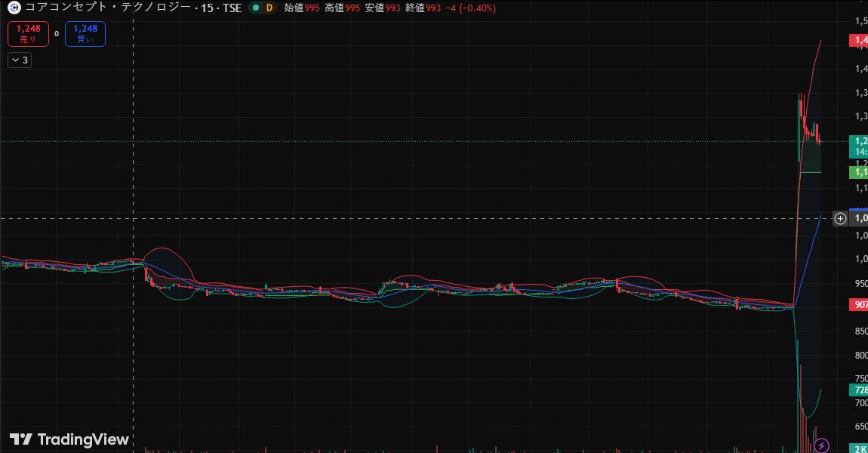Click the TSE exchange text in title
868x453 pixels.
232,8
